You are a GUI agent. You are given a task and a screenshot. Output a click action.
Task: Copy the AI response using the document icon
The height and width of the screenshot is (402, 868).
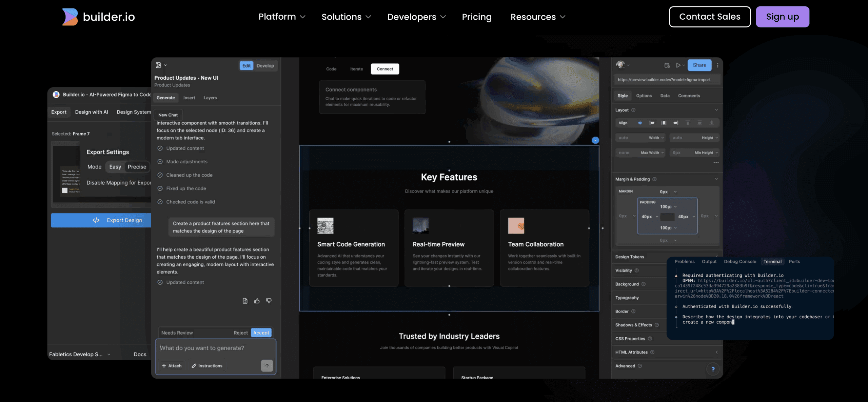click(x=245, y=301)
